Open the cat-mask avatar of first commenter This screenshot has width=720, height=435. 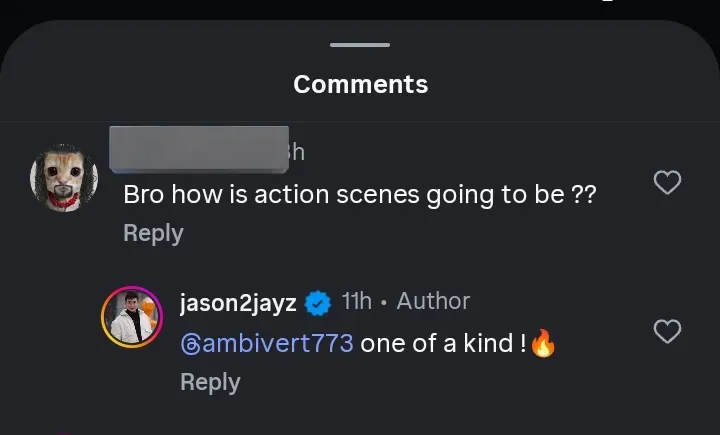(64, 178)
